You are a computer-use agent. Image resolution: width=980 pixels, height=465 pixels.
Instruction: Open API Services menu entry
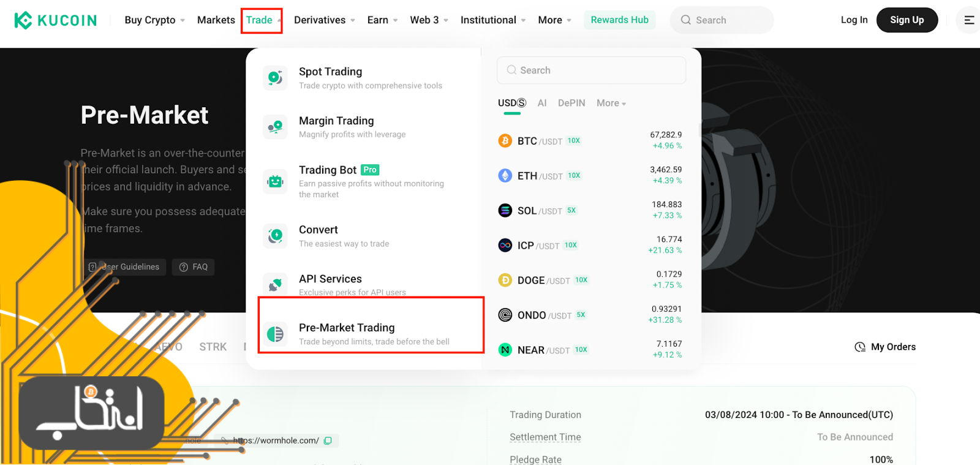coord(364,284)
